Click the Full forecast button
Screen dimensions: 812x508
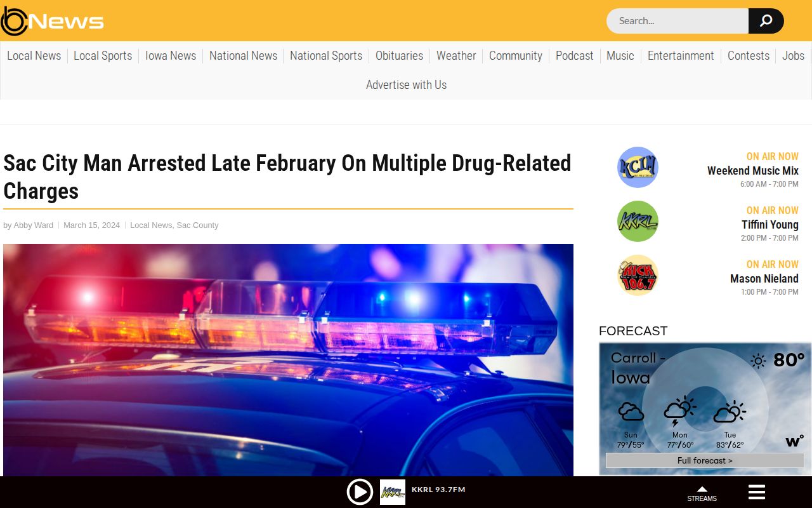705,460
